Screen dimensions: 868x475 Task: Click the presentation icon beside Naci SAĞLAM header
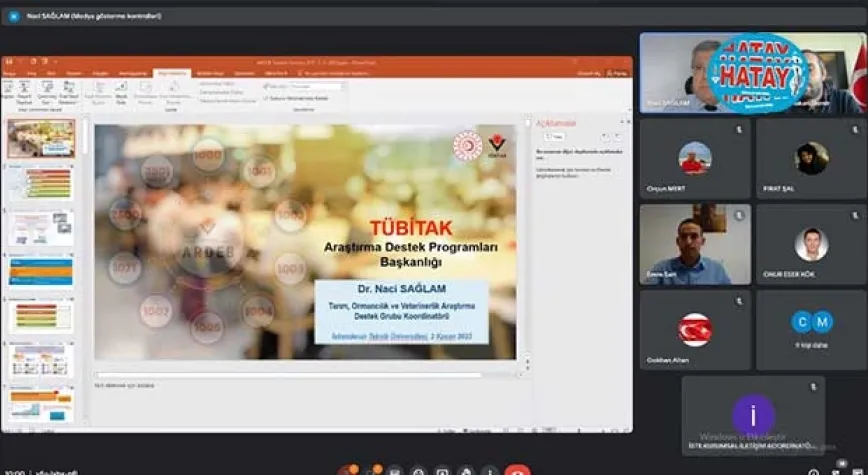(14, 17)
